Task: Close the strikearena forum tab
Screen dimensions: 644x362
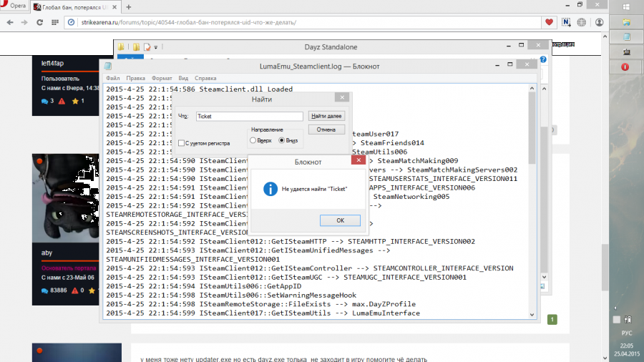Action: 114,7
